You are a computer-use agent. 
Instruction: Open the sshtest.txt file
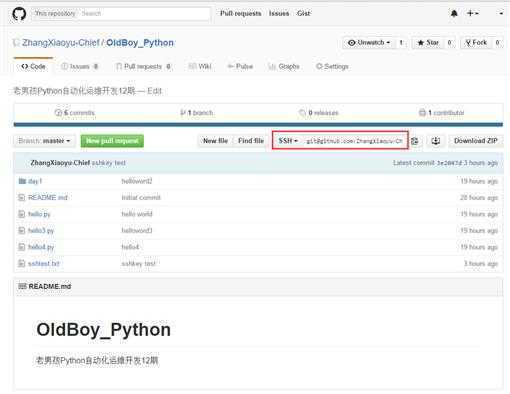(44, 263)
